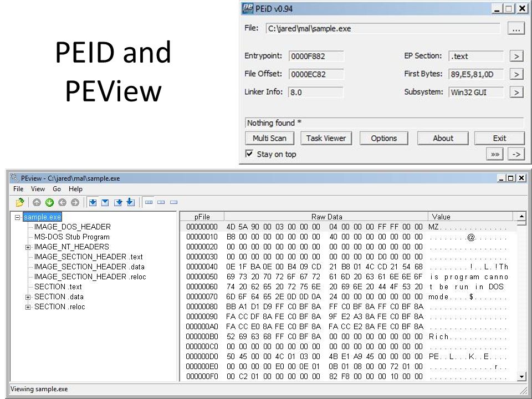Select MS-DOS Stub Program tree item
532x399 pixels.
(x=72, y=237)
